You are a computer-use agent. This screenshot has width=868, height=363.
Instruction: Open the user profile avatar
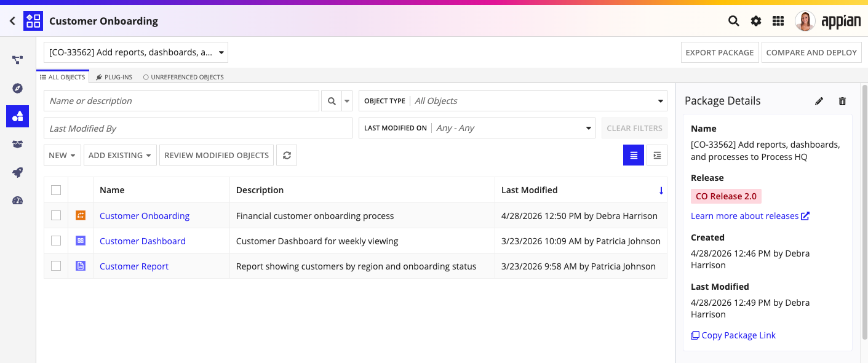coord(805,21)
